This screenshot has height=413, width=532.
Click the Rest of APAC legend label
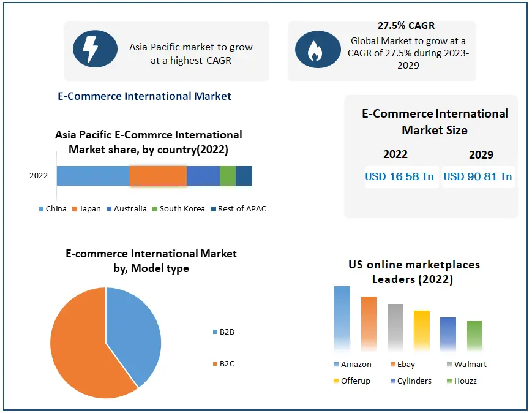(242, 209)
